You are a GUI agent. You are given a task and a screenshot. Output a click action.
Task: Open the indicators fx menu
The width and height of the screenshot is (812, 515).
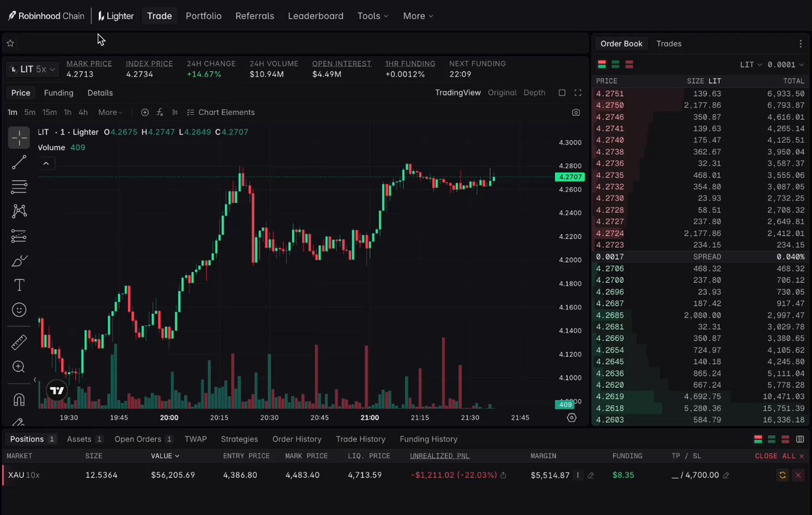tap(160, 112)
